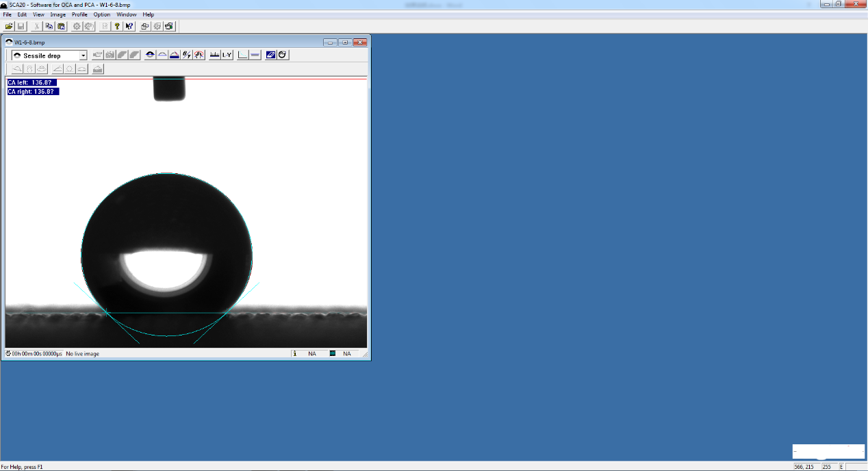Image resolution: width=868 pixels, height=471 pixels.
Task: Open the Window menu
Action: (x=126, y=14)
